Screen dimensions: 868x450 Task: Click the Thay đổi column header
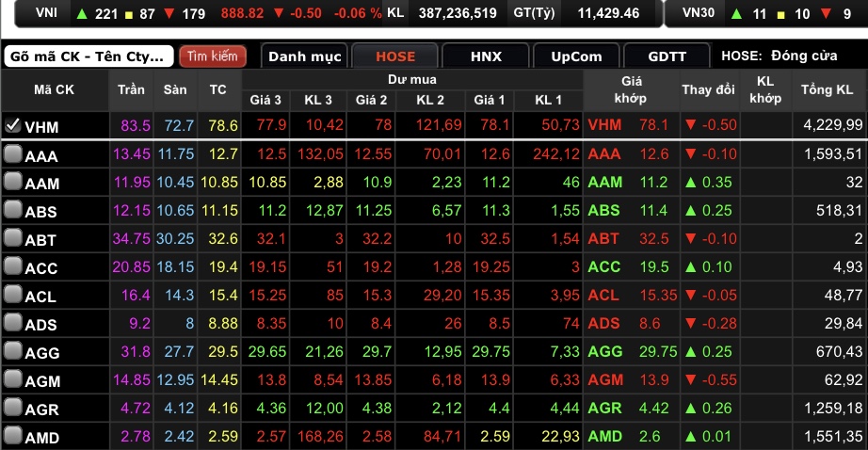click(708, 90)
